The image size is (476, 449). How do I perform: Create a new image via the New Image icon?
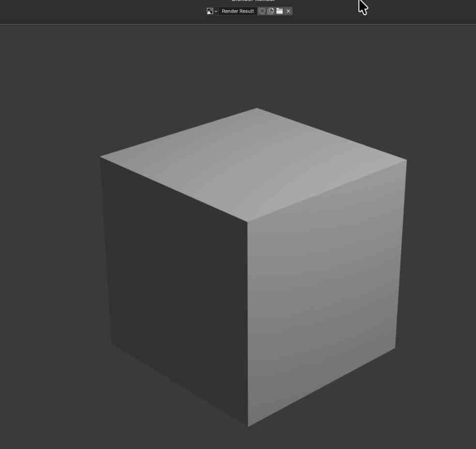(271, 11)
